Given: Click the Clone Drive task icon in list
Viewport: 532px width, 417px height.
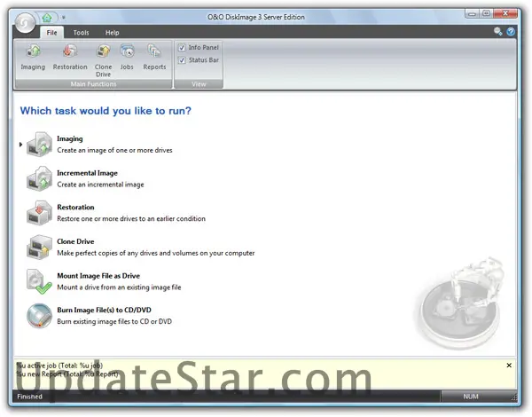Looking at the screenshot, I should pyautogui.click(x=39, y=248).
